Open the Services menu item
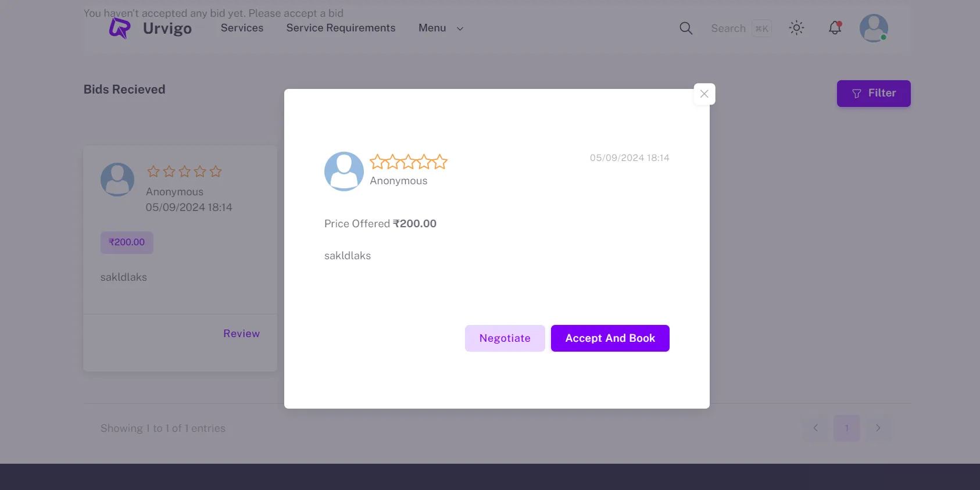 [x=242, y=28]
